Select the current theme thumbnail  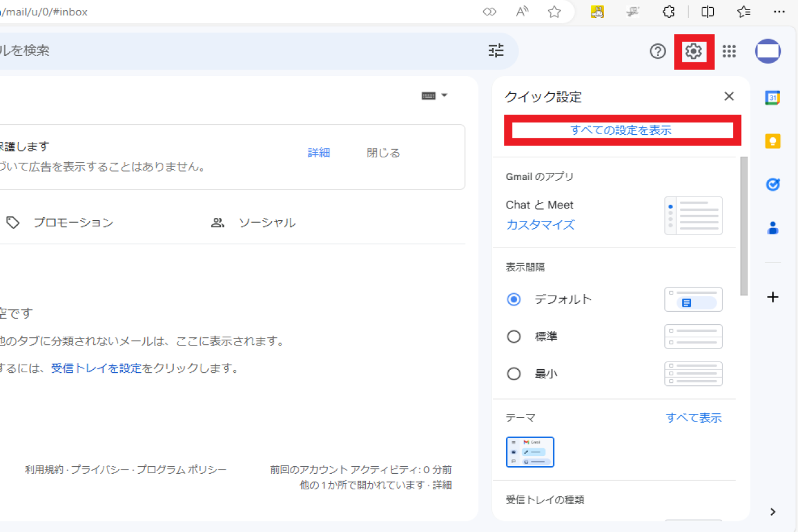tap(530, 452)
